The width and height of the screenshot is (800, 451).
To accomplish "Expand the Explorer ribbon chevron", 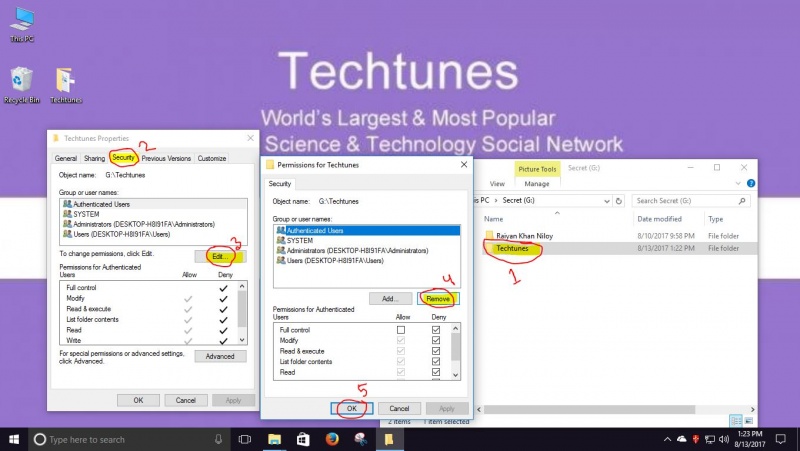I will [x=738, y=183].
